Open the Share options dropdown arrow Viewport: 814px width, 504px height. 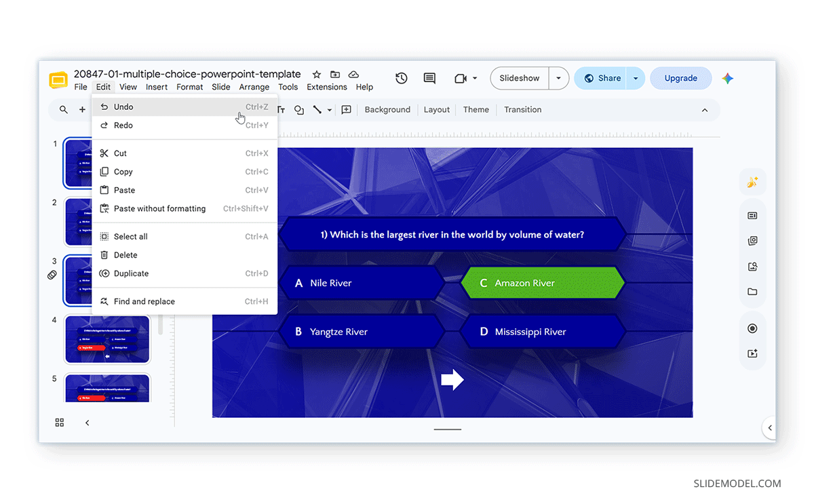click(636, 78)
